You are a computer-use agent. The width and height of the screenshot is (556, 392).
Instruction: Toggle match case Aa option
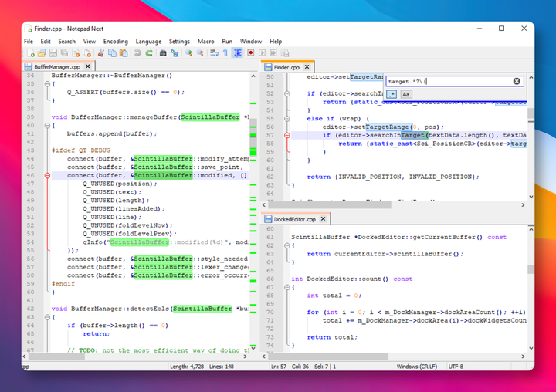pos(405,94)
